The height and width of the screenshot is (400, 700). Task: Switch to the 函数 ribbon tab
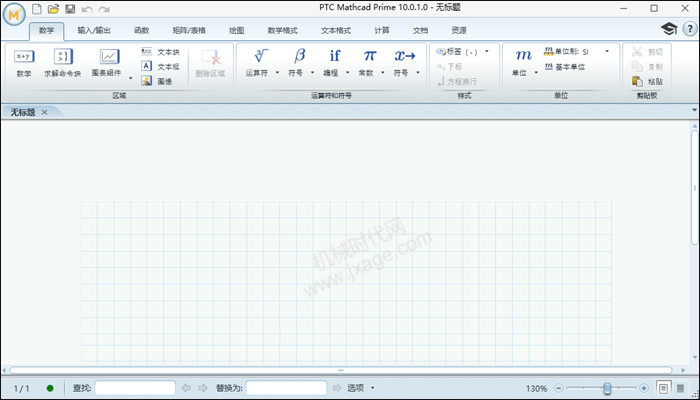click(142, 30)
